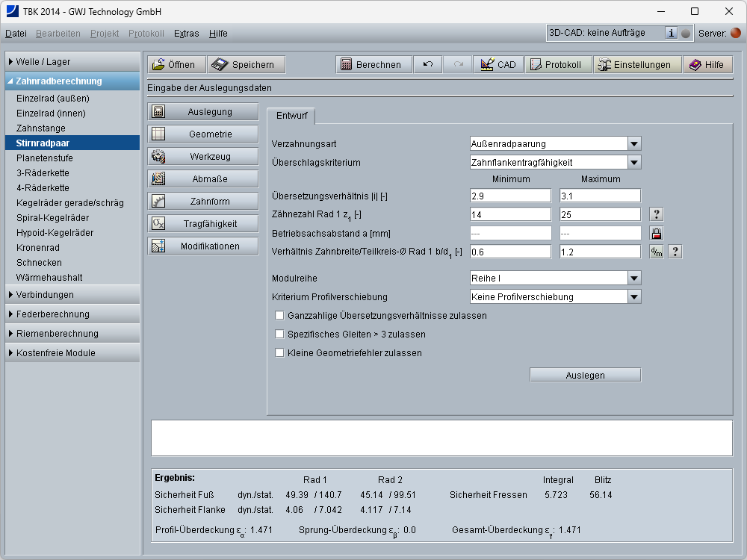Tick Kleine Geometriefehler zulassen checkbox
Screen dimensions: 747x560
click(x=280, y=353)
